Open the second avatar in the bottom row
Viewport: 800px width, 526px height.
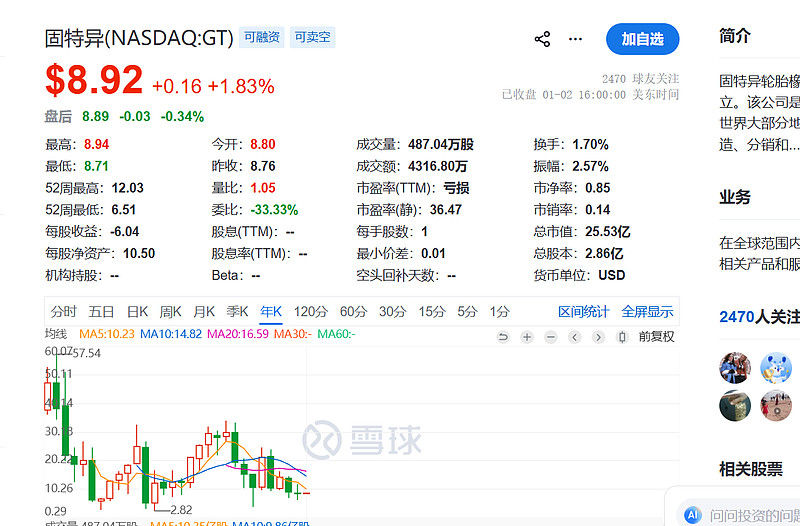(x=776, y=406)
